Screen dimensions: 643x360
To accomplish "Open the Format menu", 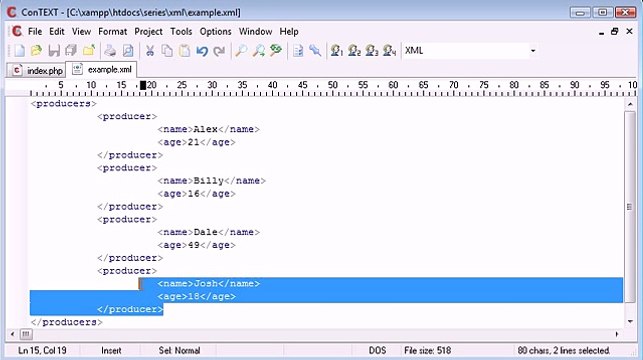I will [112, 32].
